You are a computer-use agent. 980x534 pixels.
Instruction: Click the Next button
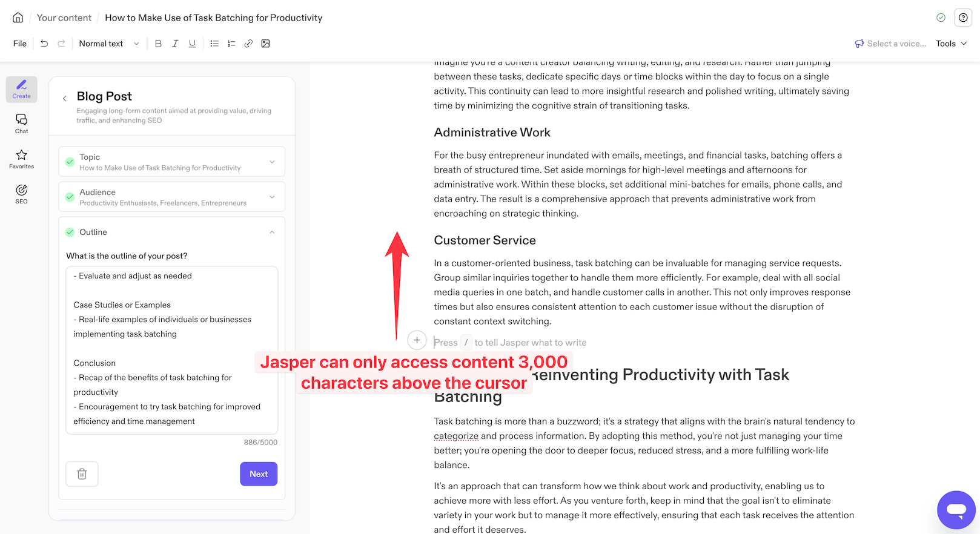[259, 474]
